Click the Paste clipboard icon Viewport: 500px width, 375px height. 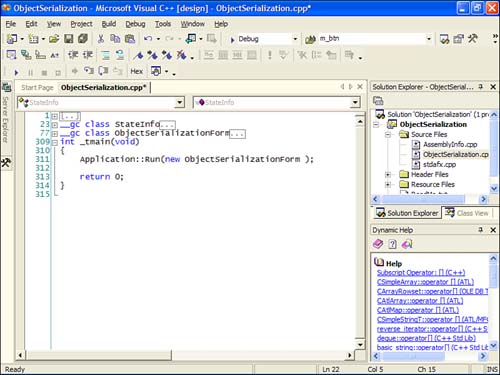coord(130,39)
